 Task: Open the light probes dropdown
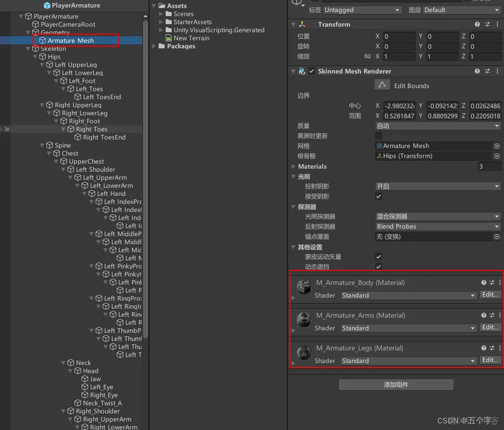[438, 217]
